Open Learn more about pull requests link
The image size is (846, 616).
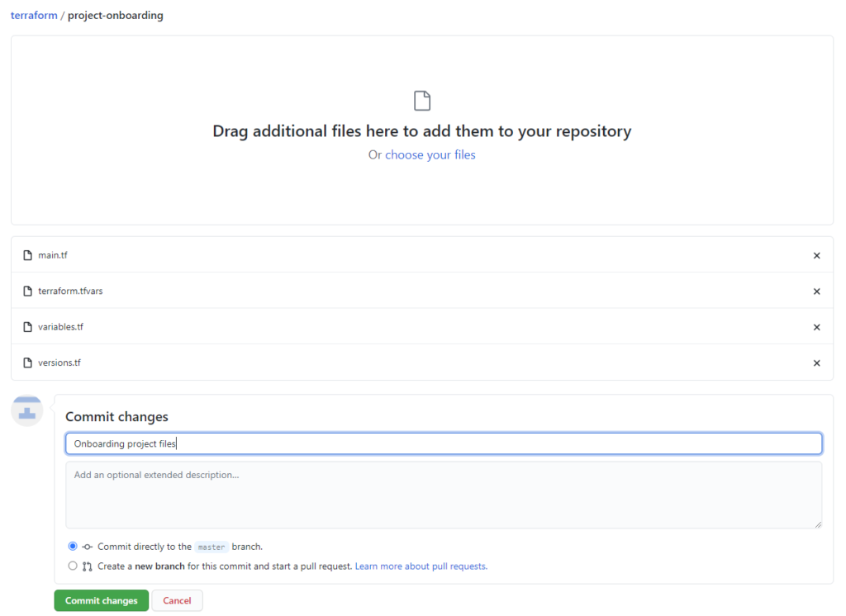click(421, 566)
